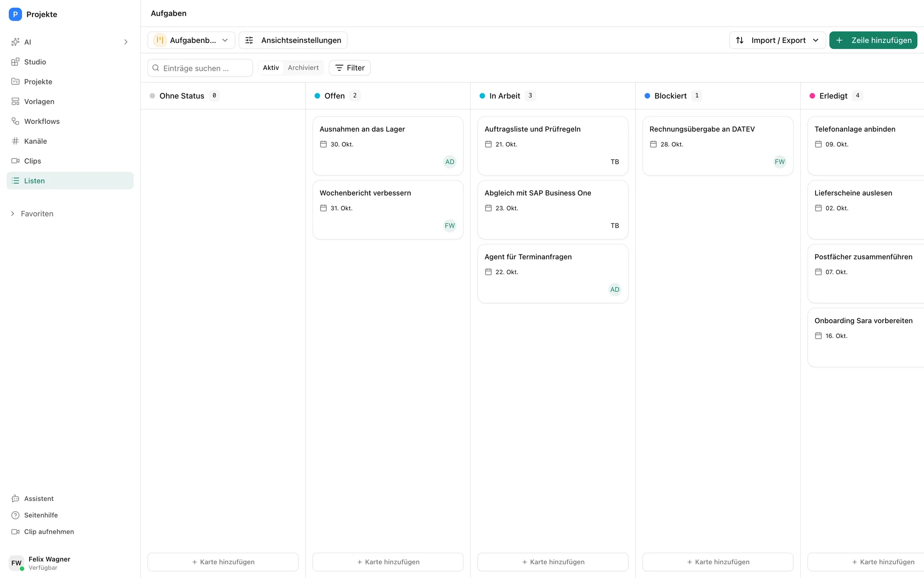Click the AD avatar on Ausnahmen an das Lager
This screenshot has height=578, width=924.
[x=450, y=162]
